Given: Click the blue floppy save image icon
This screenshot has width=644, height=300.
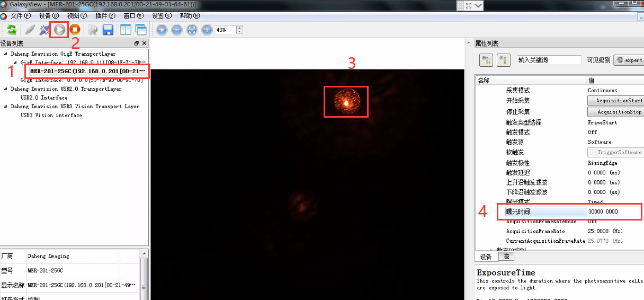Looking at the screenshot, I should pyautogui.click(x=108, y=30).
